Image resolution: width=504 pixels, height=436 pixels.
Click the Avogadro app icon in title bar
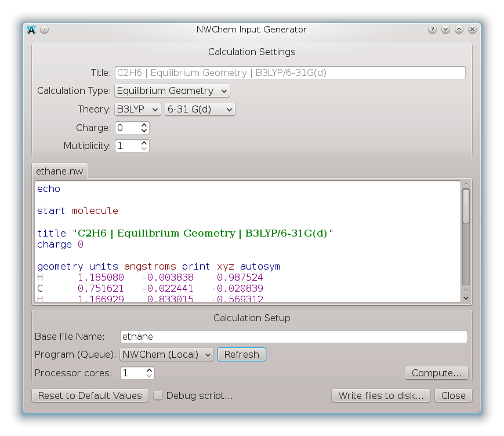coord(31,30)
